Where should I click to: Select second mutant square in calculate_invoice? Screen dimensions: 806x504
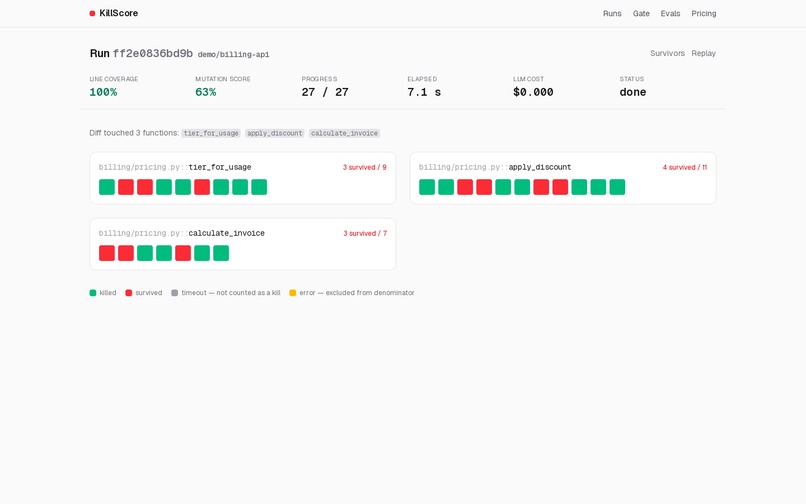pyautogui.click(x=126, y=253)
